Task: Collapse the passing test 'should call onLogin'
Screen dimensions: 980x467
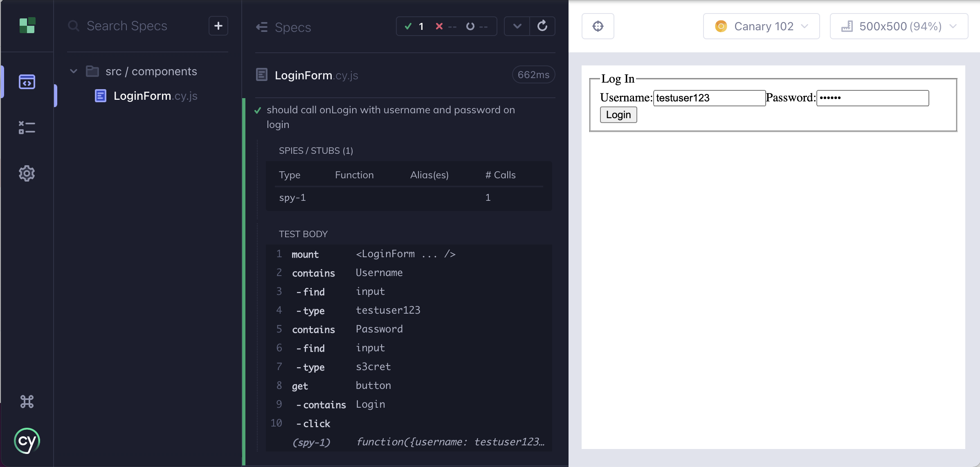Action: pyautogui.click(x=391, y=117)
